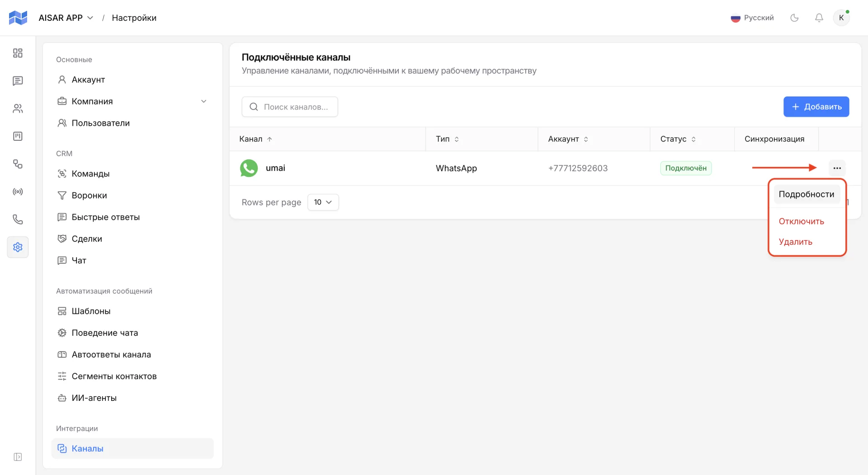Open the settings gear icon in left rail
Screen dimensions: 868x475
[18, 247]
